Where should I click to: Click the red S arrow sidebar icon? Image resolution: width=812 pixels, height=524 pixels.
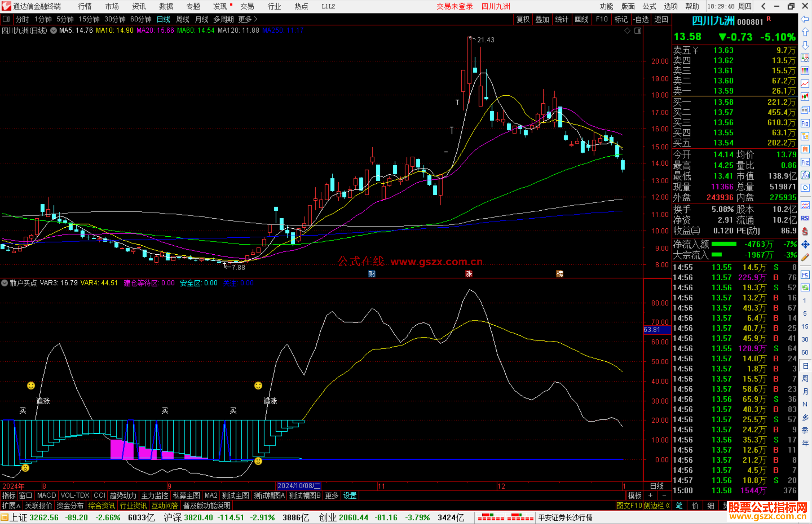click(805, 231)
